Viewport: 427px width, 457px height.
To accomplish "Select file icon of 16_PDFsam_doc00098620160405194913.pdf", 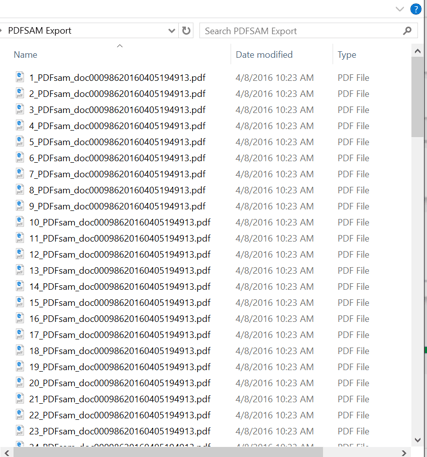I will (x=20, y=318).
